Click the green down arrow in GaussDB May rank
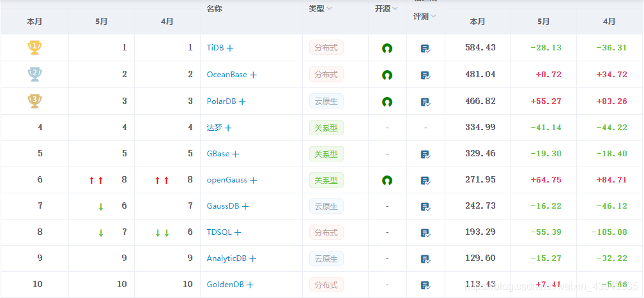 [101, 207]
